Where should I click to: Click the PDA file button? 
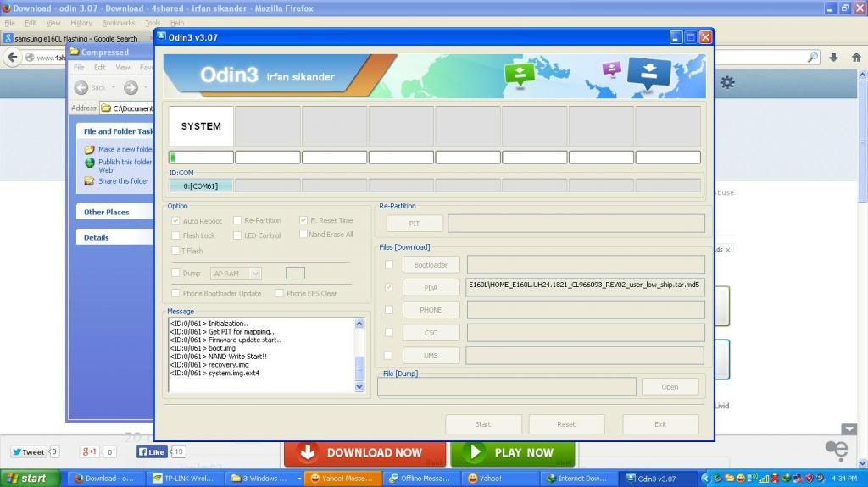point(431,287)
